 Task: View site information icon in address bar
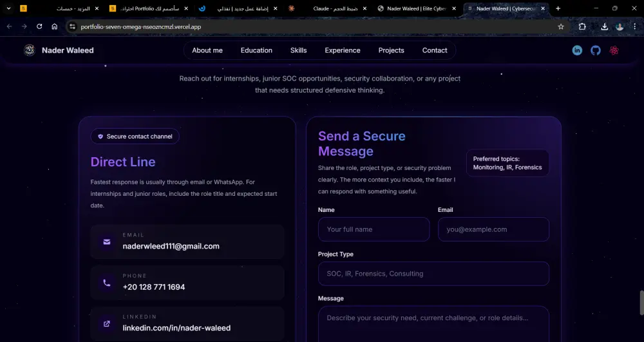point(72,26)
